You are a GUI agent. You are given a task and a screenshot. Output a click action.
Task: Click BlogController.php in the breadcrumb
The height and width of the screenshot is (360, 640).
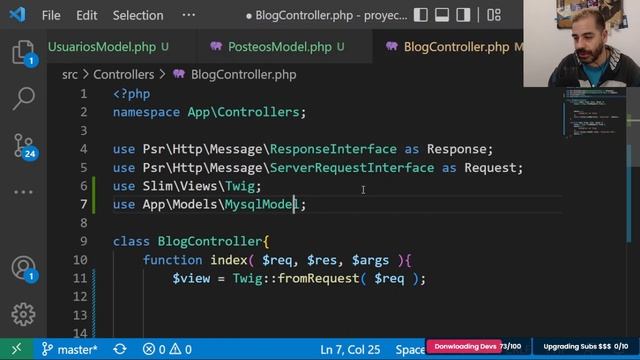click(244, 75)
